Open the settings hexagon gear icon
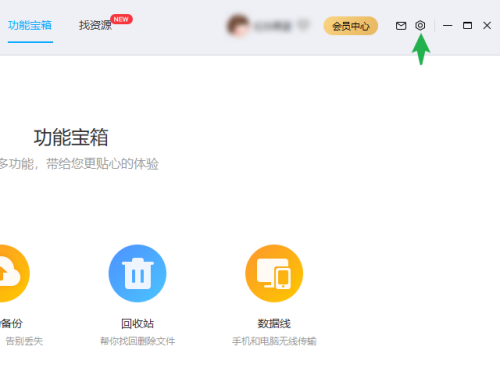The width and height of the screenshot is (500, 375). 420,25
